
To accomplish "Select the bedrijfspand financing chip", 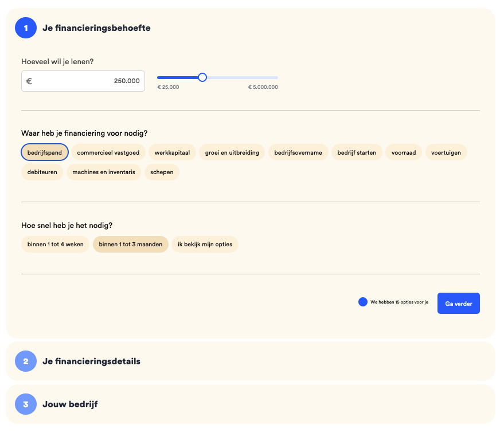I will pos(45,152).
